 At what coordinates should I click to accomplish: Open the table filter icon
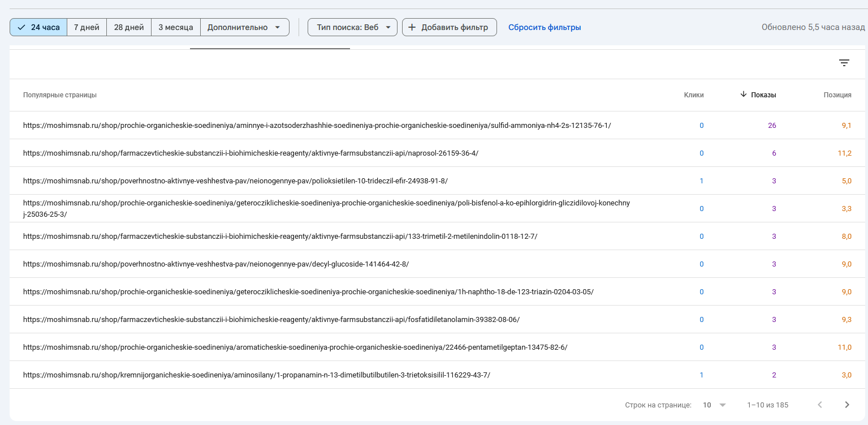click(844, 63)
